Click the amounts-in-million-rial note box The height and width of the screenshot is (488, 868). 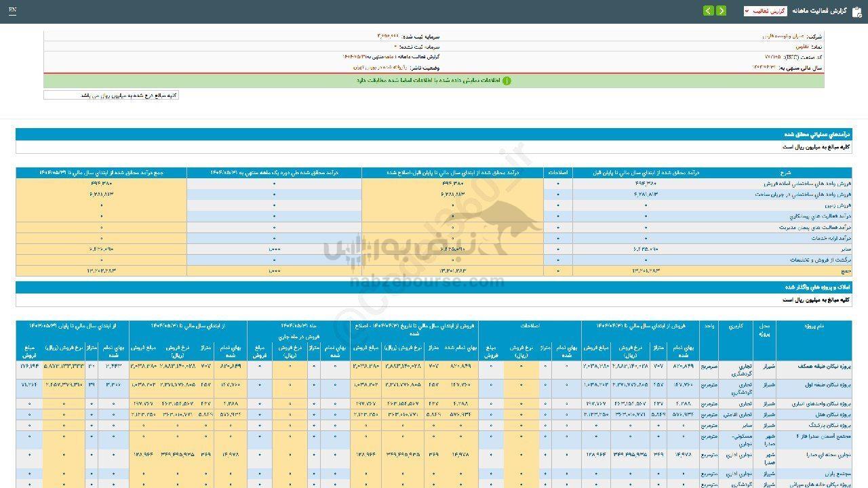pyautogui.click(x=111, y=96)
